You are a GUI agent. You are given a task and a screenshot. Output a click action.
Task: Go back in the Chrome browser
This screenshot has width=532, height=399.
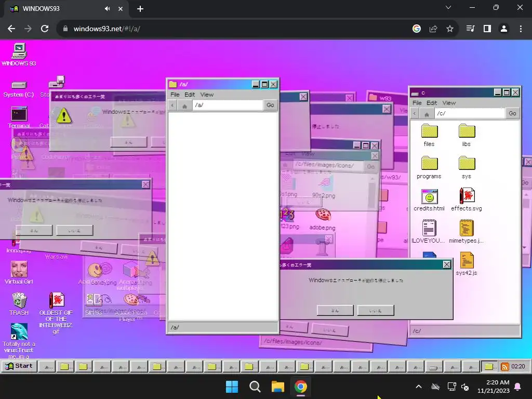pos(11,29)
